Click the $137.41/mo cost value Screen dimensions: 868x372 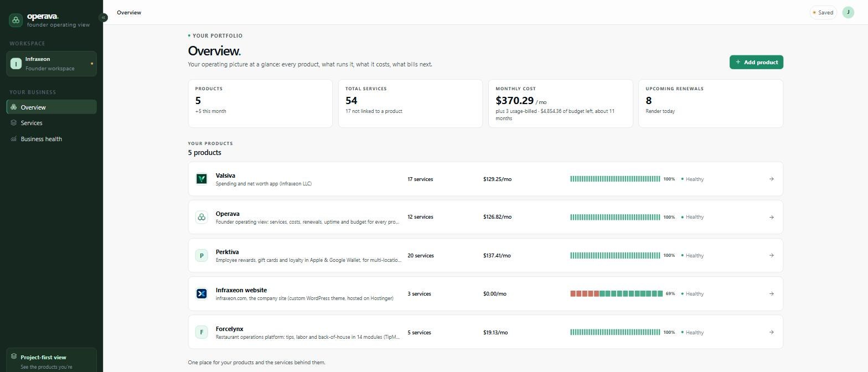point(497,255)
